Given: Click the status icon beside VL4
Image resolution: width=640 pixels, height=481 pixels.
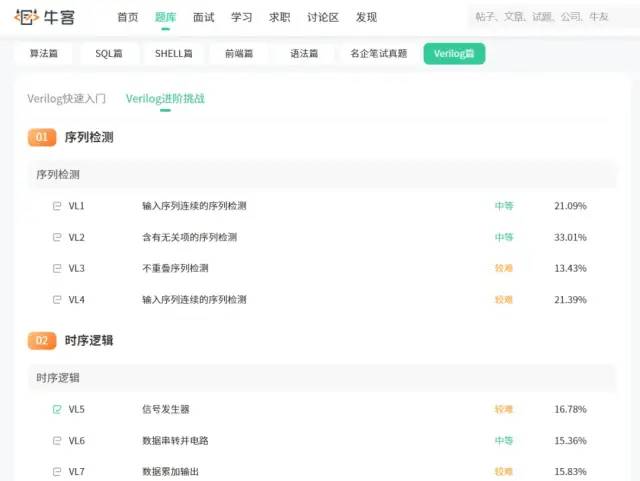Looking at the screenshot, I should pos(57,300).
